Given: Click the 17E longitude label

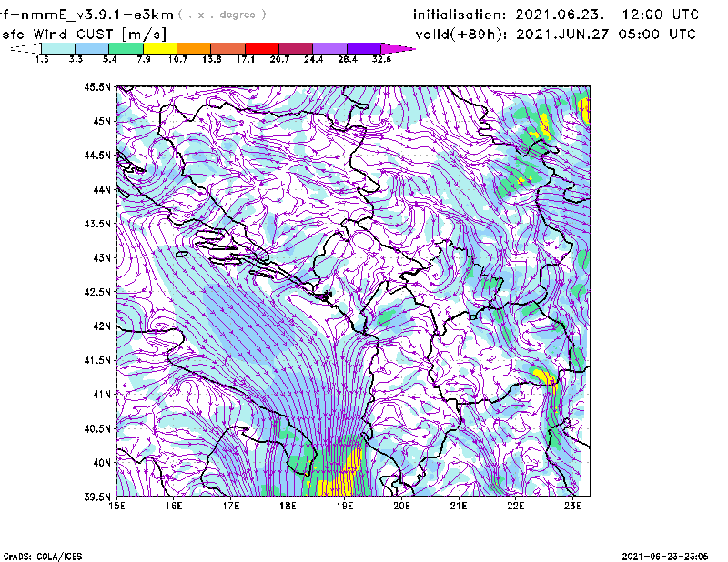Looking at the screenshot, I should coord(231,506).
